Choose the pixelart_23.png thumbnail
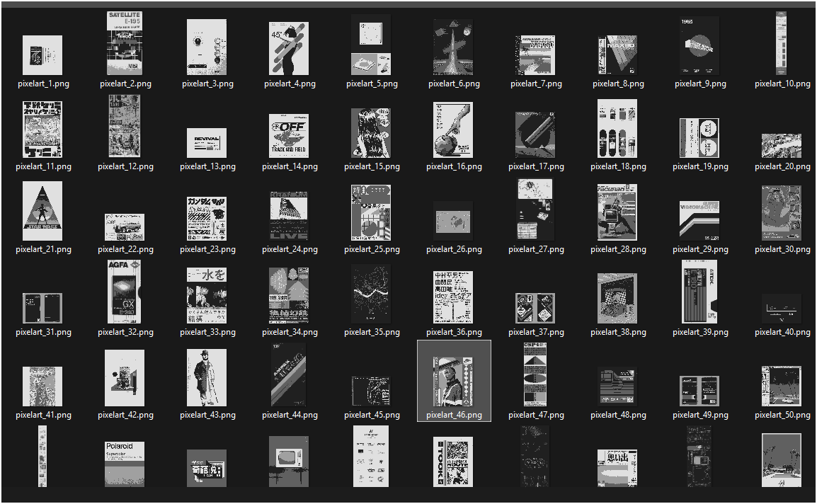The height and width of the screenshot is (504, 817). point(207,219)
